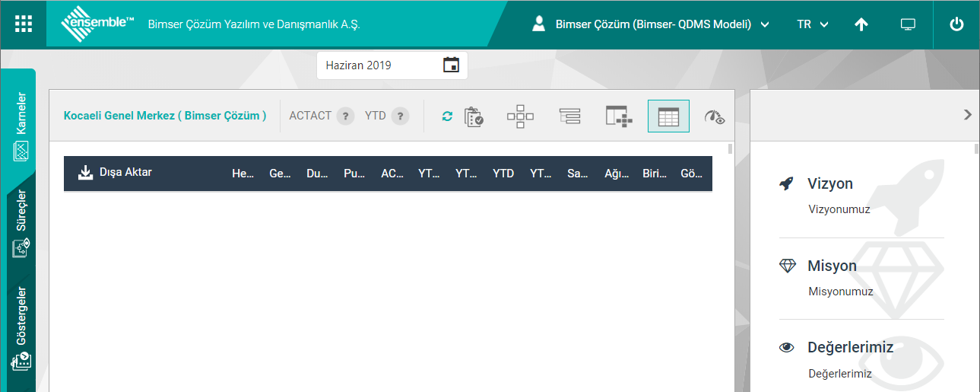The image size is (980, 392).
Task: Click the Biri... column header
Action: click(655, 174)
